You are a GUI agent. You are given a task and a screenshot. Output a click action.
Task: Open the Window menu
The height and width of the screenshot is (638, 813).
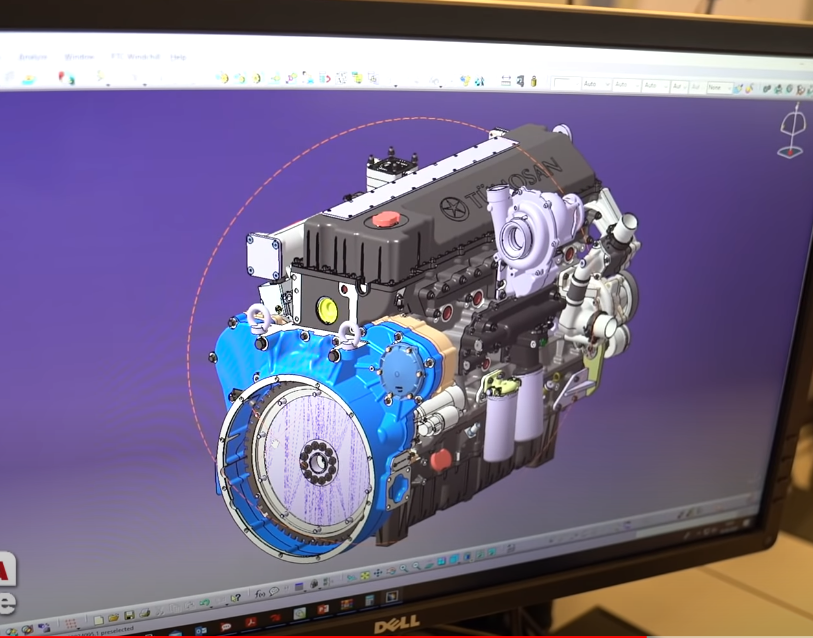click(80, 57)
